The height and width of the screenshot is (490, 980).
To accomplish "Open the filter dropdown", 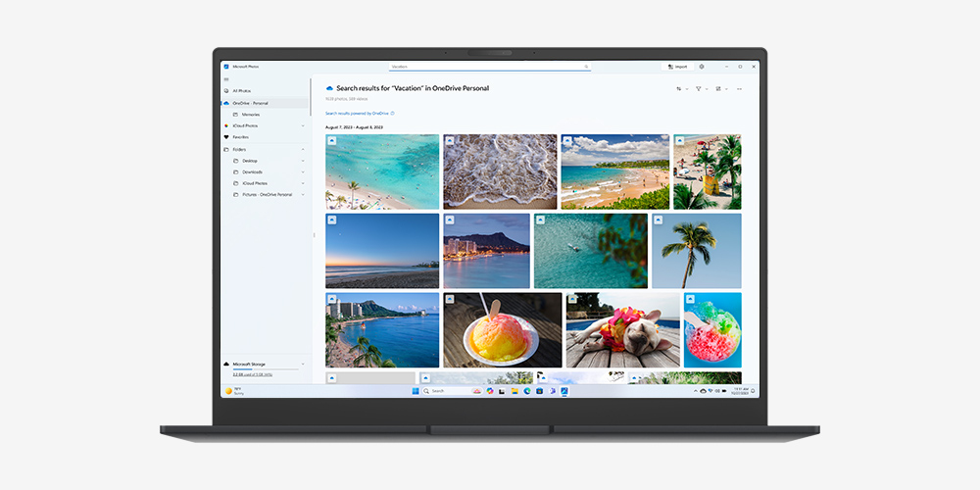I will pyautogui.click(x=702, y=89).
